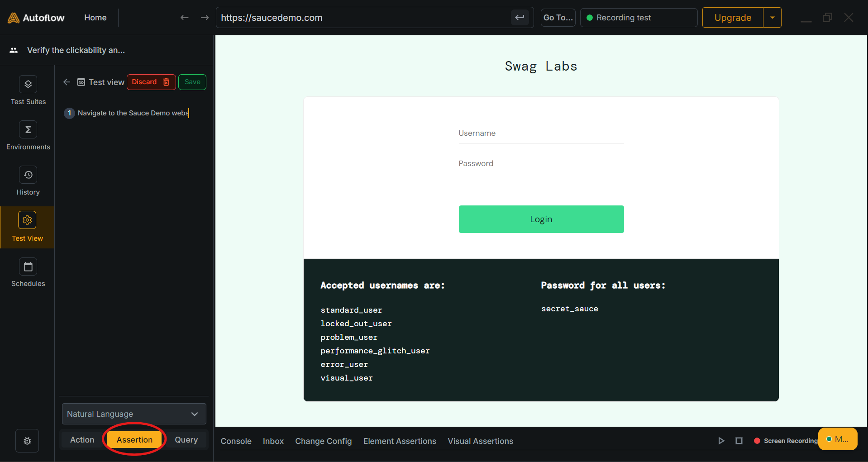868x462 pixels.
Task: Switch to the Assertion tab
Action: coord(134,440)
